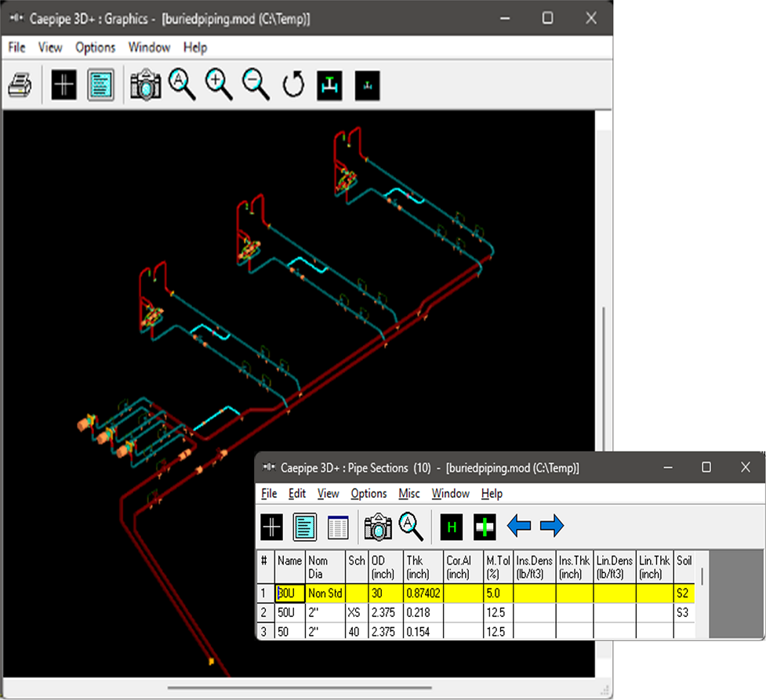Image resolution: width=766 pixels, height=700 pixels.
Task: Go to previous item with blue left arrow
Action: (519, 527)
